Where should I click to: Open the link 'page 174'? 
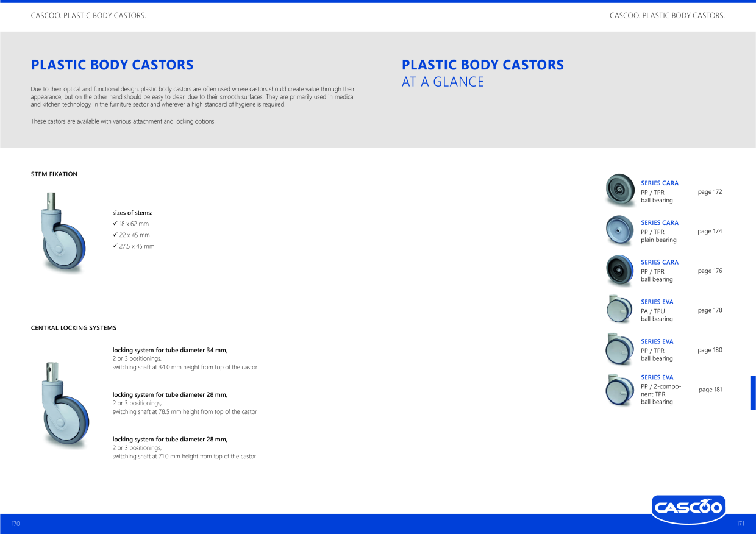tap(710, 232)
